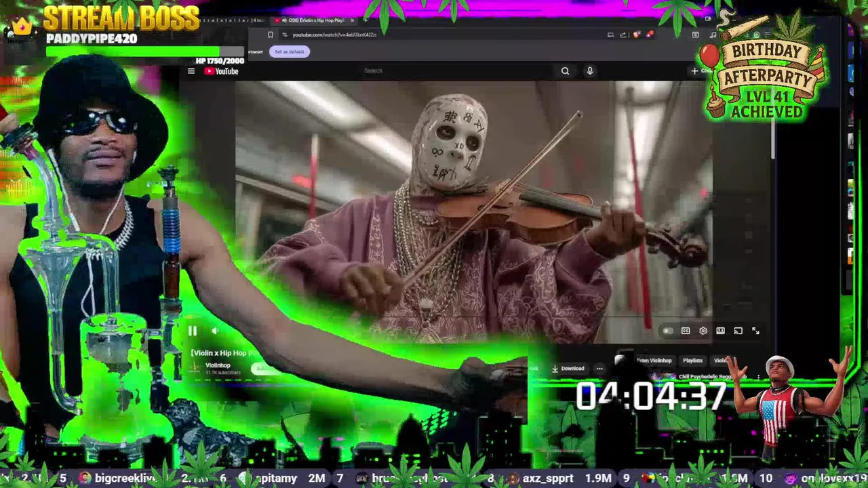Open the Violinhop channel name
Screen dimensions: 868x488
coord(218,365)
